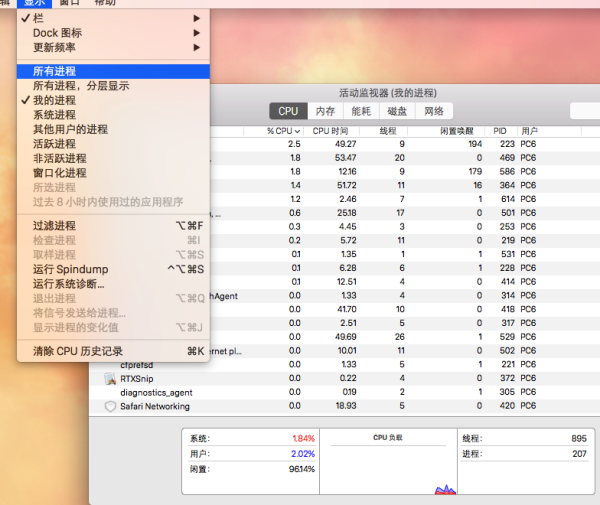The width and height of the screenshot is (600, 505).
Task: Click the search field in toolbar
Action: point(585,111)
